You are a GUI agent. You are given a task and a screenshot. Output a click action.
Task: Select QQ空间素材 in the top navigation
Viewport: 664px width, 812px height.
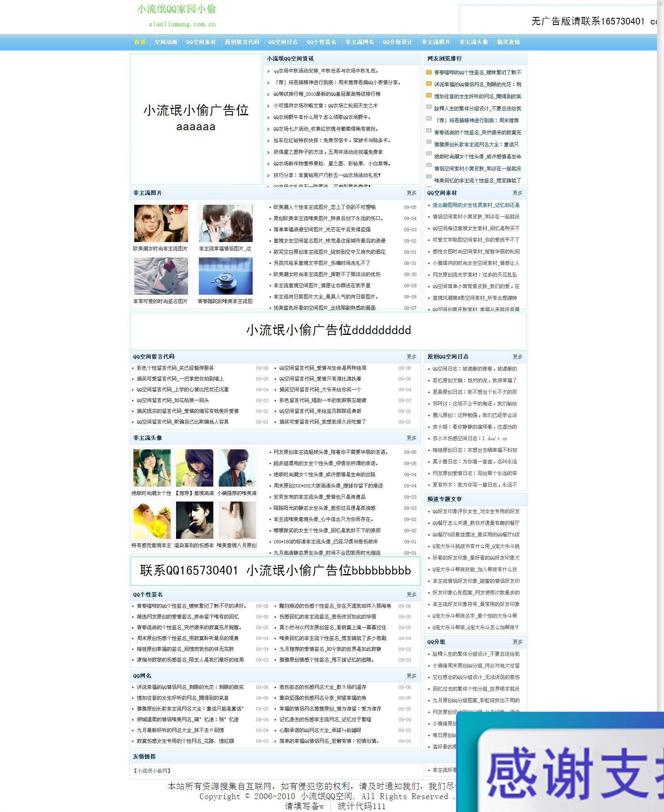tap(201, 42)
